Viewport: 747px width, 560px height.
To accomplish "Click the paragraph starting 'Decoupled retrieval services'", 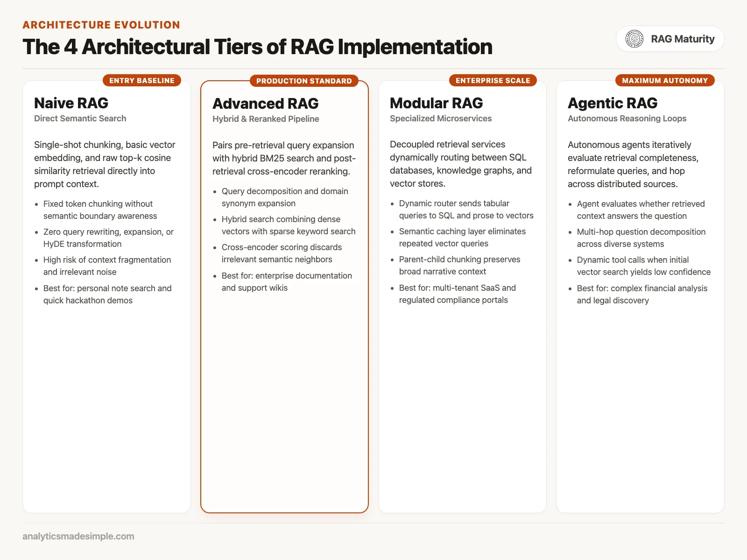I will [461, 164].
